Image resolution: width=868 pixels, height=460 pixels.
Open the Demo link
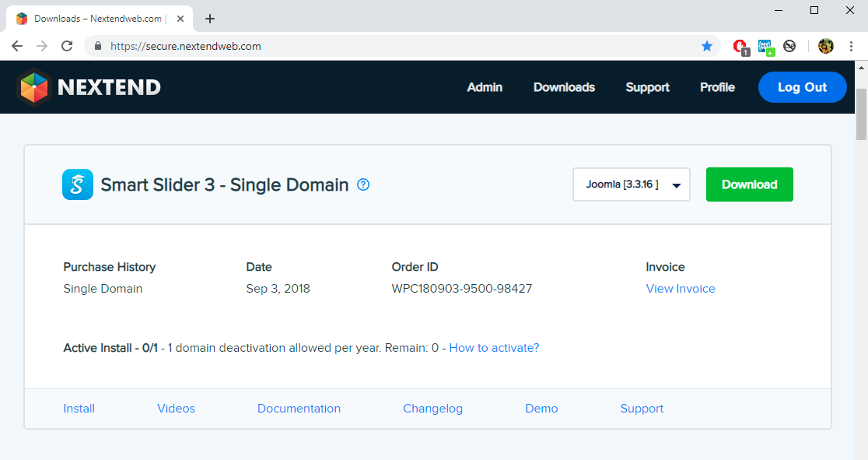pos(541,409)
